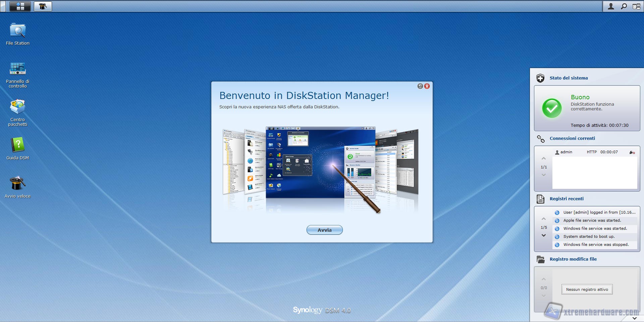Select the 'System started to boot up' log entry
The height and width of the screenshot is (322, 644).
coord(589,236)
